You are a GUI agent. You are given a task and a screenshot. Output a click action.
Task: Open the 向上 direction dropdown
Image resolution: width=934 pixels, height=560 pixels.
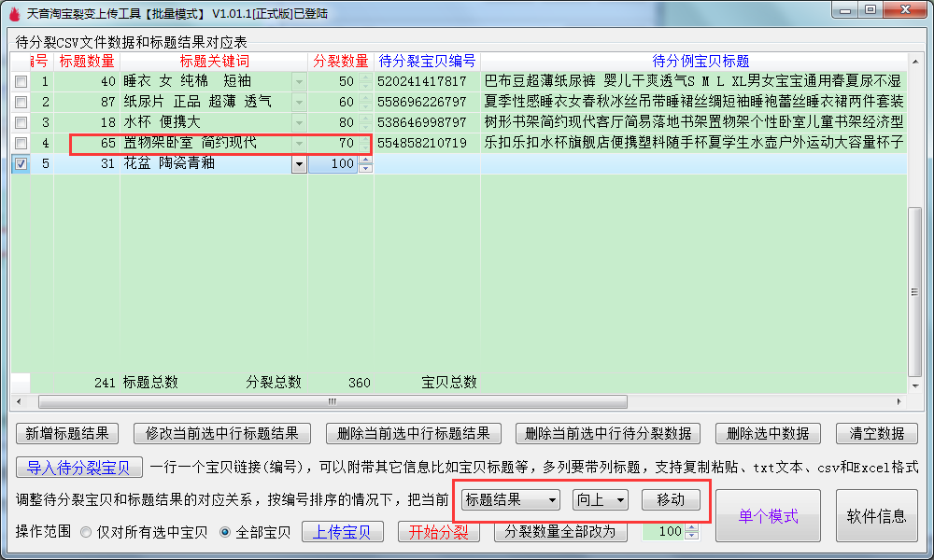coord(620,500)
